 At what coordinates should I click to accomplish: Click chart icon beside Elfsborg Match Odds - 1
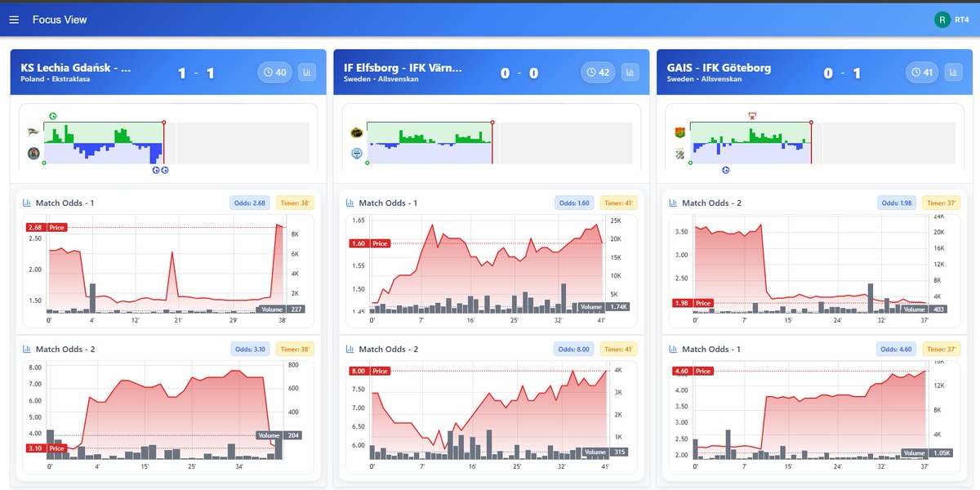(350, 203)
